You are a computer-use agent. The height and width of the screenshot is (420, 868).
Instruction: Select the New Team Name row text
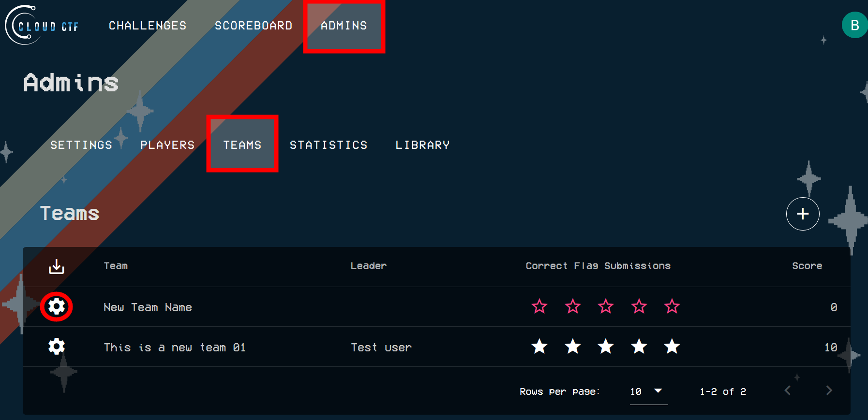pyautogui.click(x=148, y=307)
